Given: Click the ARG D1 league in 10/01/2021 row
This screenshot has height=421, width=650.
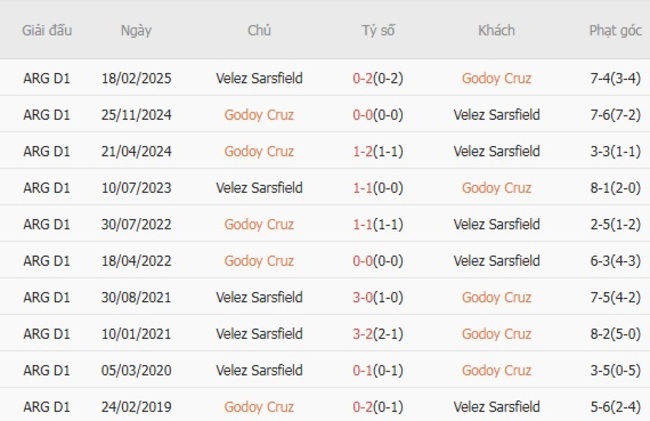Looking at the screenshot, I should click(46, 334).
